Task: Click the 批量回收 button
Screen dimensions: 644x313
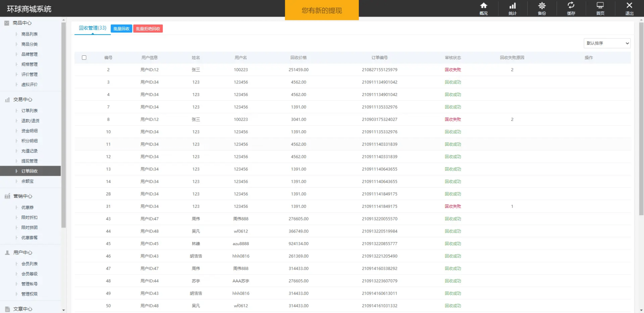Action: coord(121,29)
